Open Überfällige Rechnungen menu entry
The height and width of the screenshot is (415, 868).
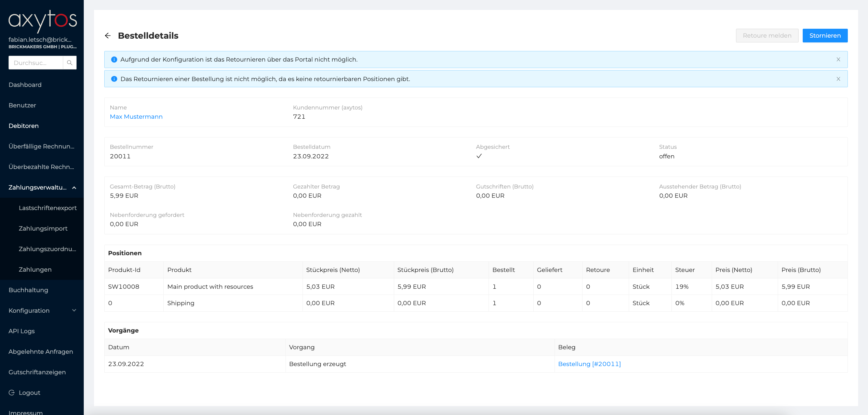(x=42, y=146)
